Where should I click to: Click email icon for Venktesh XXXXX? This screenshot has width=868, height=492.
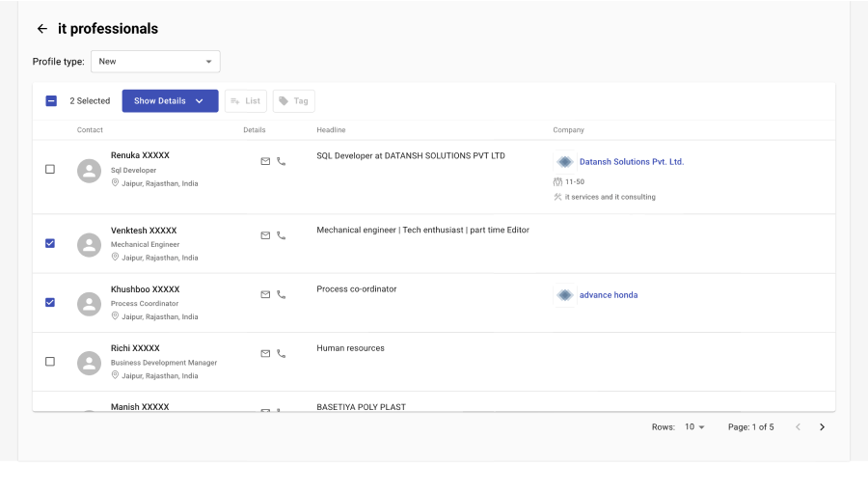(x=265, y=235)
